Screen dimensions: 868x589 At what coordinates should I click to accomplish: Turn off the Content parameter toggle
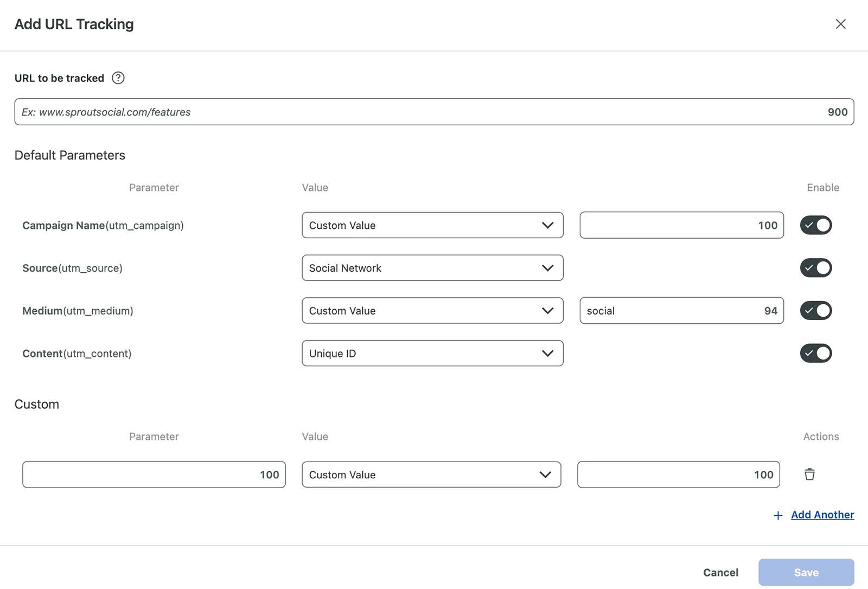(815, 353)
